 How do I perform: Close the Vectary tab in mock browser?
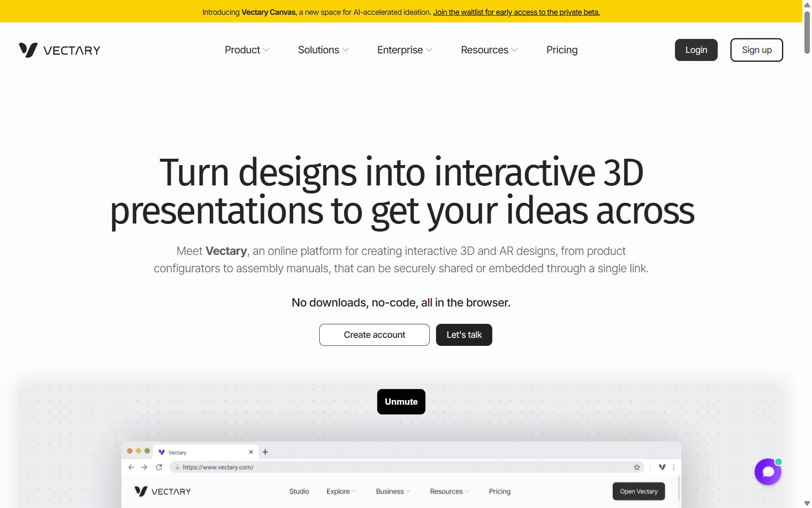point(251,452)
